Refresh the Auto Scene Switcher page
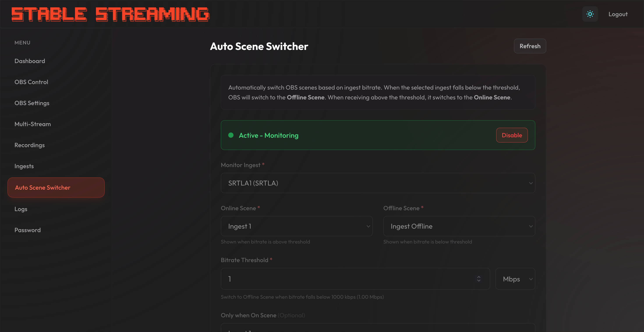The height and width of the screenshot is (332, 644). 530,46
